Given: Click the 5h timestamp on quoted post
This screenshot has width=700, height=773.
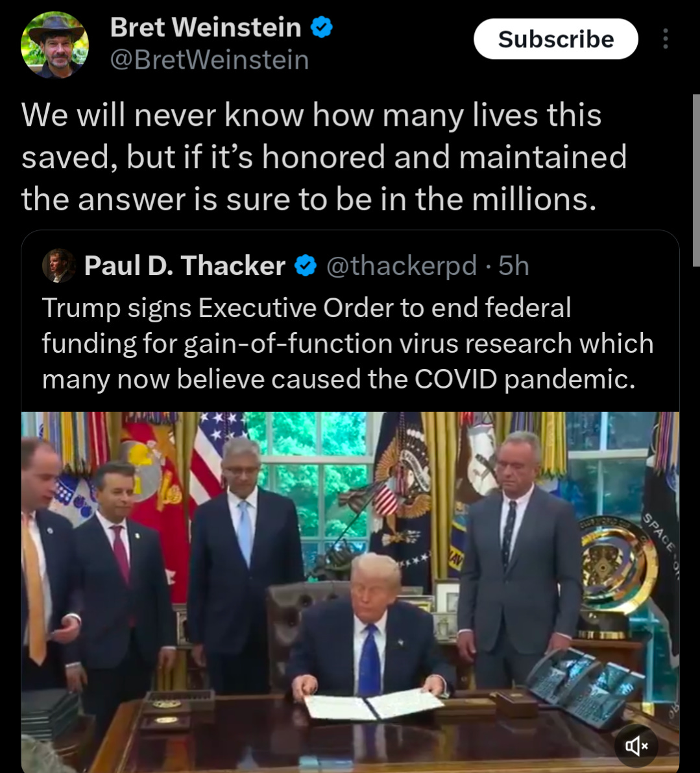Looking at the screenshot, I should (514, 267).
